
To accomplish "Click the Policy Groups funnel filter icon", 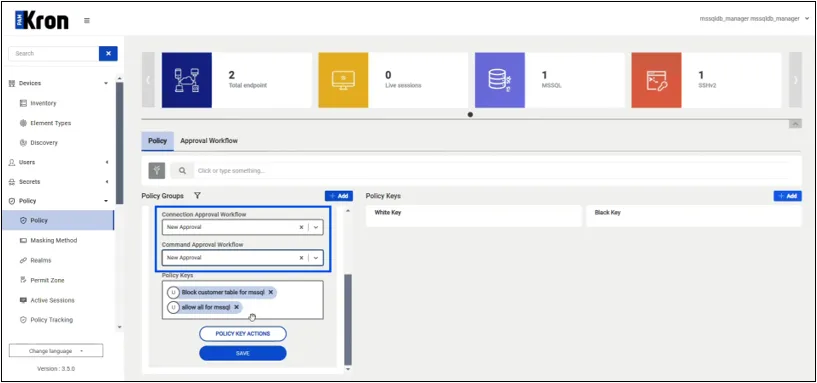I will [x=197, y=196].
